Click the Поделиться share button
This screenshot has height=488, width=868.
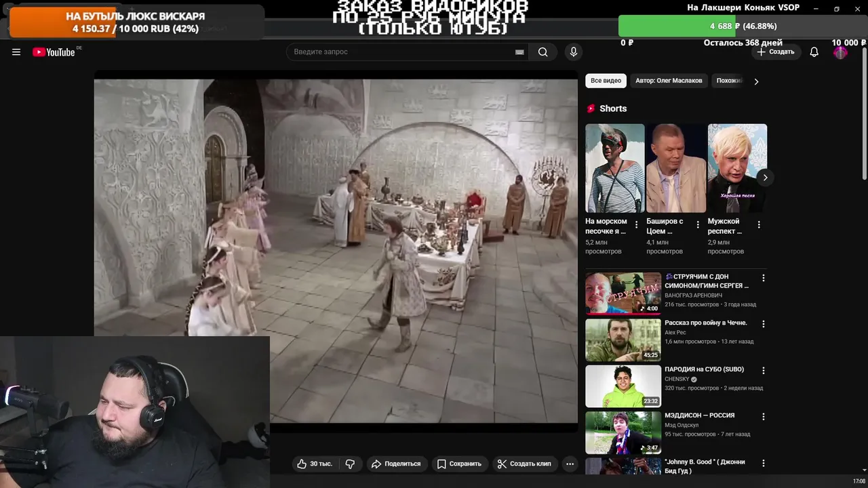click(396, 464)
